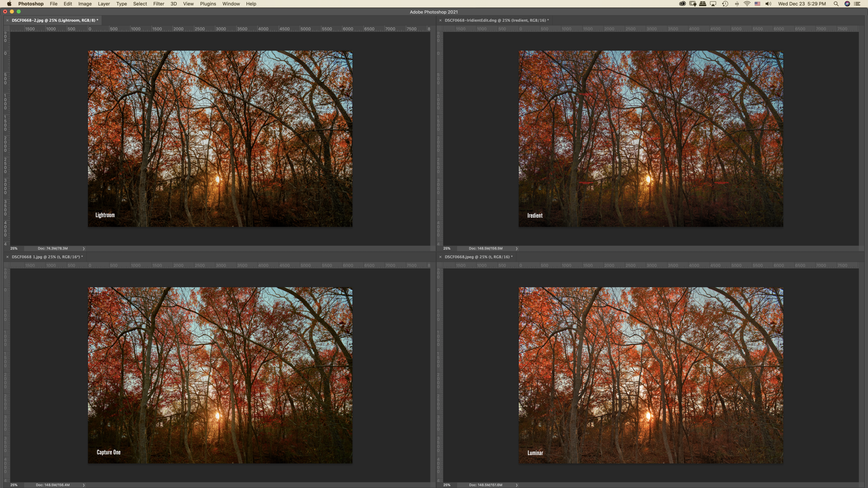Open the Filter menu

159,4
